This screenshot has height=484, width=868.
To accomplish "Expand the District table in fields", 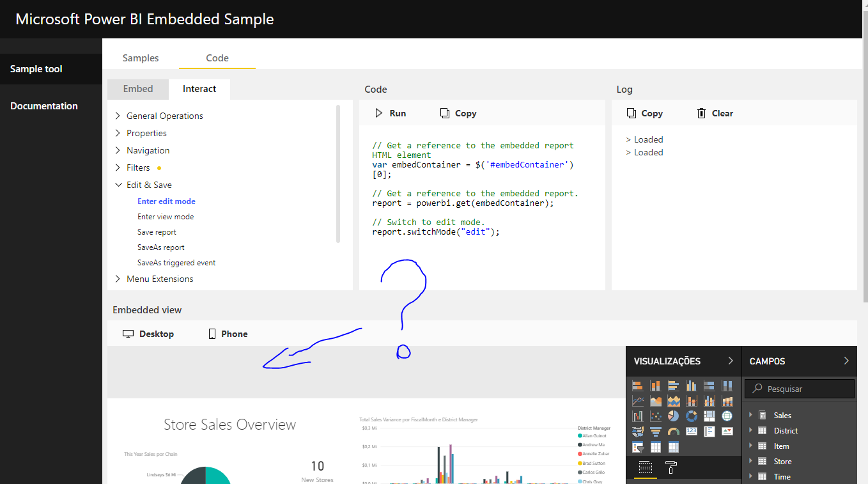I will coord(751,431).
